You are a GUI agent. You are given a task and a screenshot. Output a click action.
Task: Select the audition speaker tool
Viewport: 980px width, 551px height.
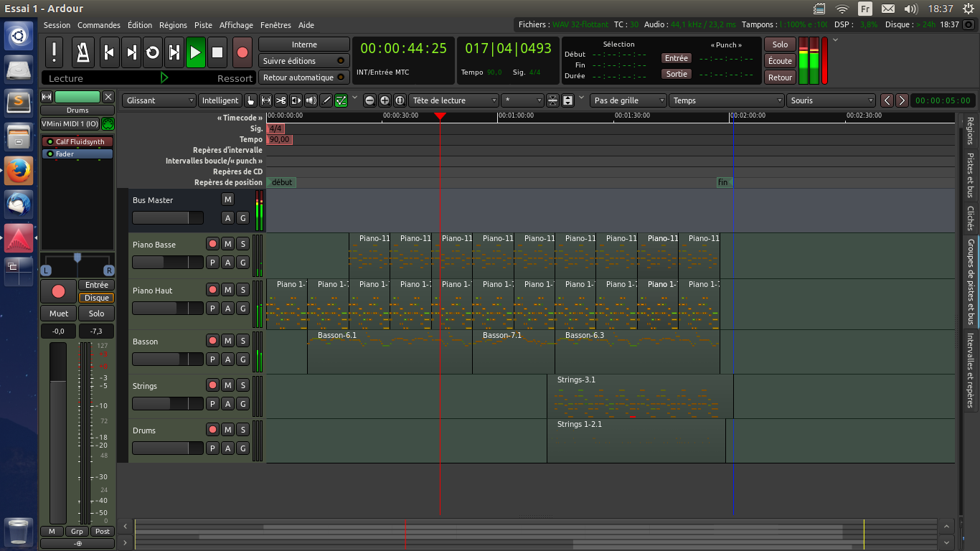[x=311, y=100]
